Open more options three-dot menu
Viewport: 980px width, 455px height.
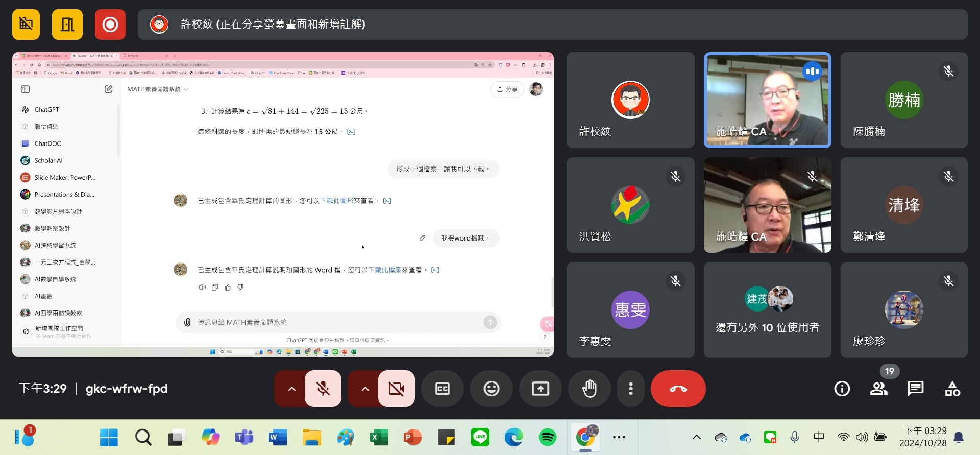click(631, 389)
